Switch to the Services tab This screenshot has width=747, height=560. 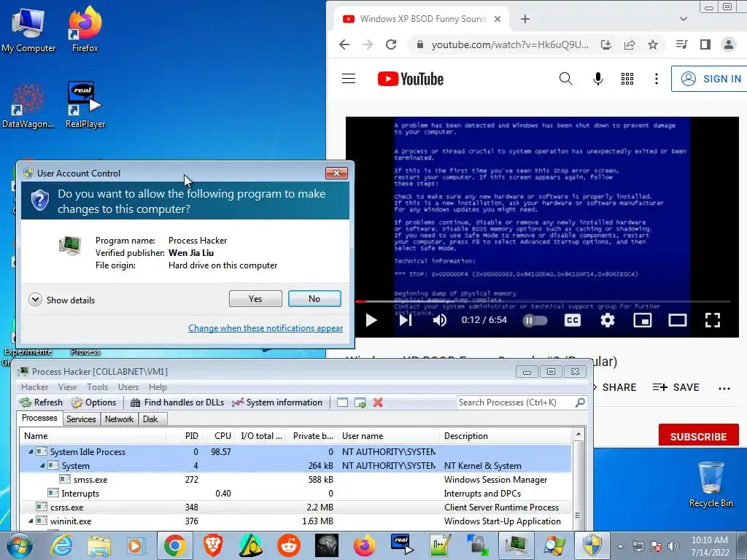pos(81,419)
